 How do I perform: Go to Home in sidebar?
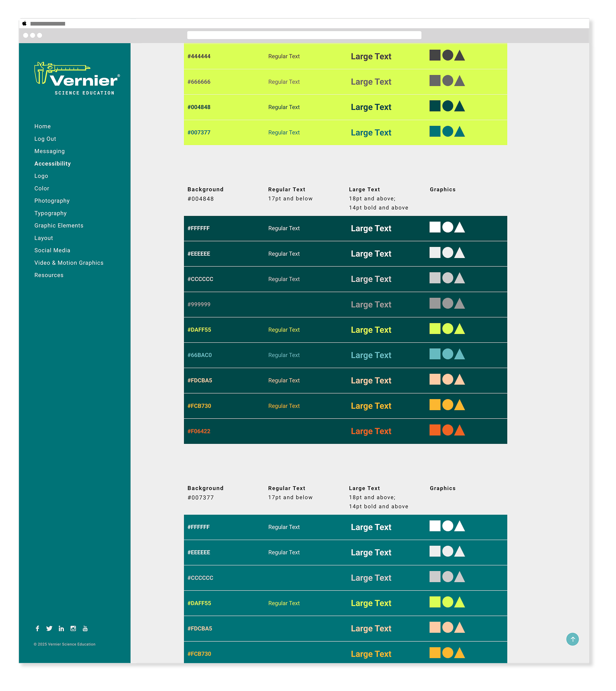pyautogui.click(x=43, y=126)
